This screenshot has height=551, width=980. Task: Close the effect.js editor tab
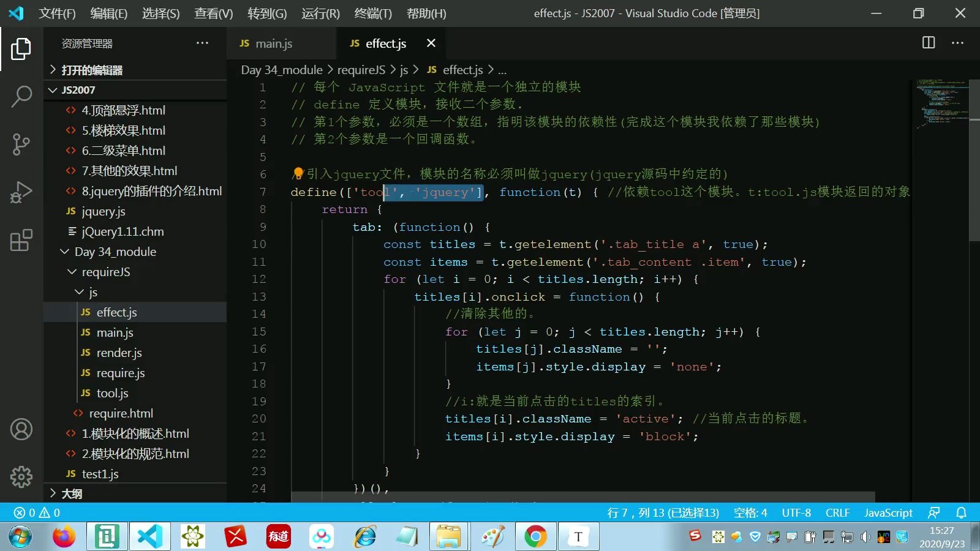[431, 43]
